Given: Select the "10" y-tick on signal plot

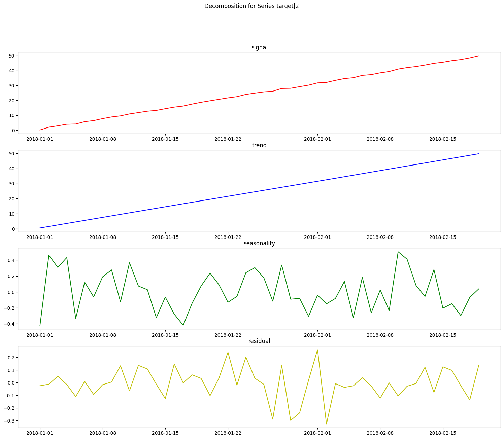Looking at the screenshot, I should point(11,115).
